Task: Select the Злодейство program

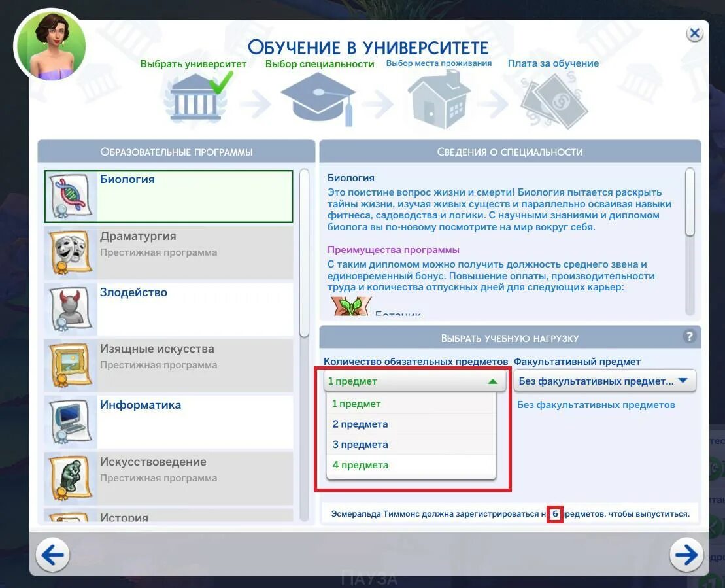Action: [169, 309]
